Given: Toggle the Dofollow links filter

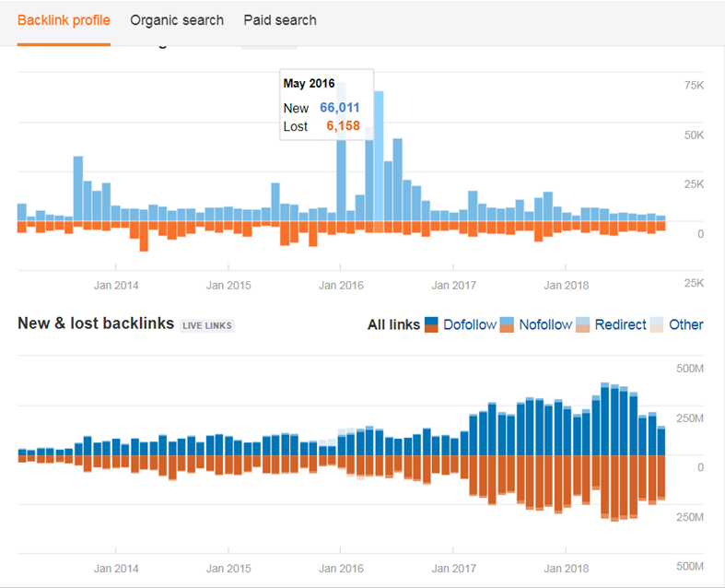Looking at the screenshot, I should tap(471, 324).
